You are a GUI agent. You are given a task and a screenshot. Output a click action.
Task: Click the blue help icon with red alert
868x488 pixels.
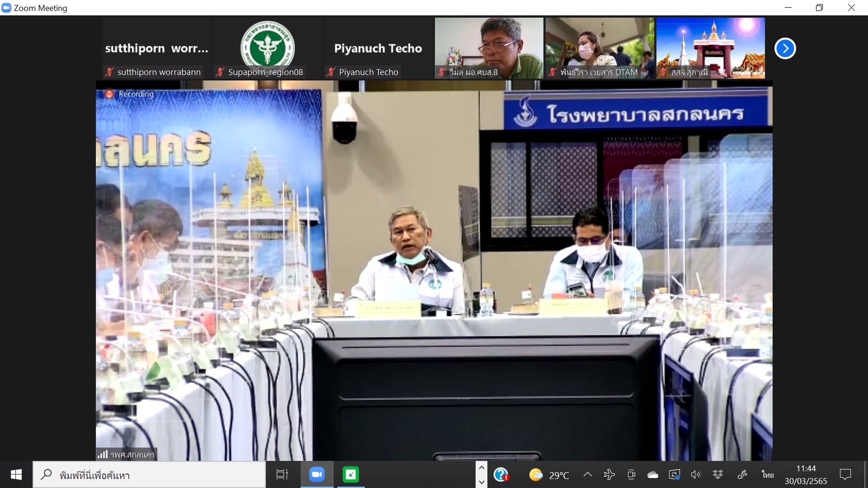pos(501,475)
